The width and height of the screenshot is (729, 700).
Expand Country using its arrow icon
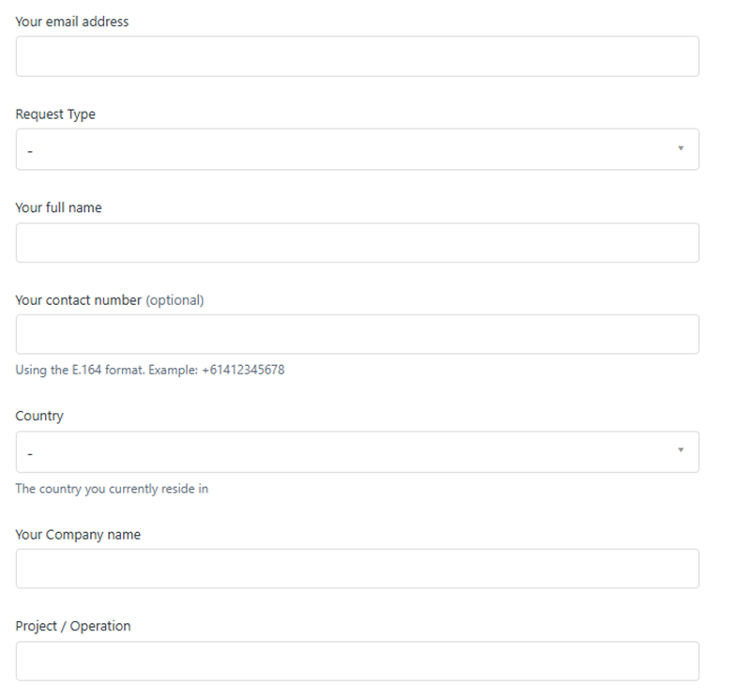click(x=680, y=450)
